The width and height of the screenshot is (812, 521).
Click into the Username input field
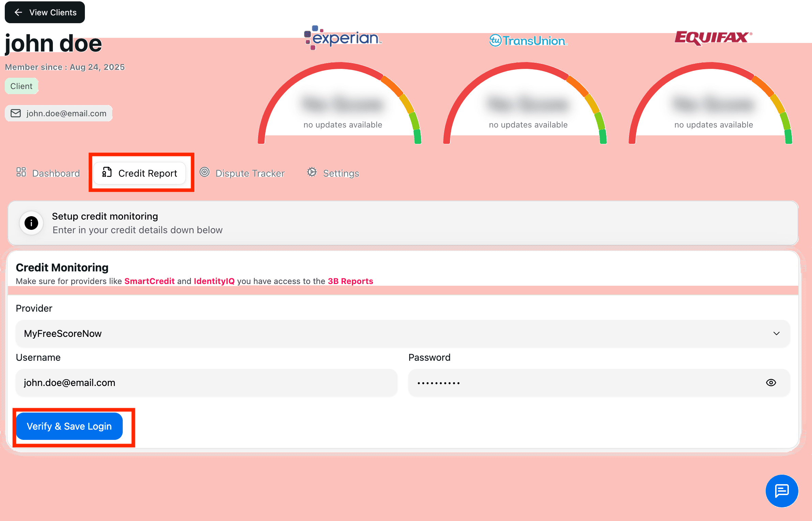(x=206, y=383)
